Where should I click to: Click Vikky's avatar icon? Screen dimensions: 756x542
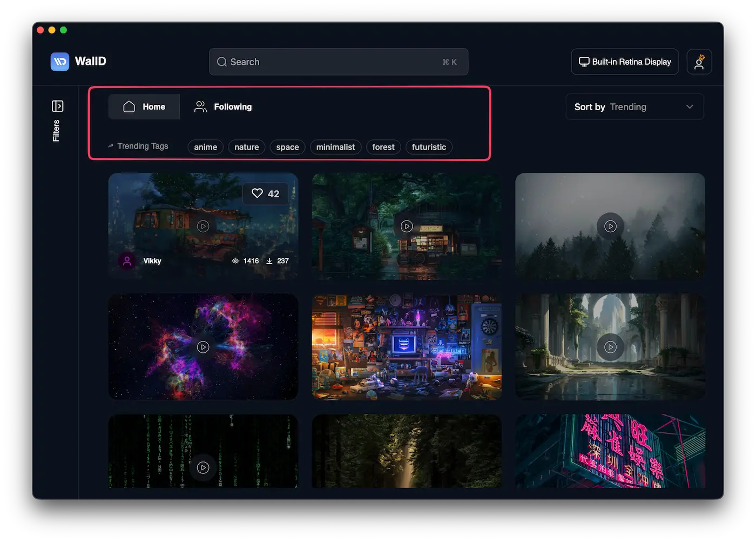[127, 261]
